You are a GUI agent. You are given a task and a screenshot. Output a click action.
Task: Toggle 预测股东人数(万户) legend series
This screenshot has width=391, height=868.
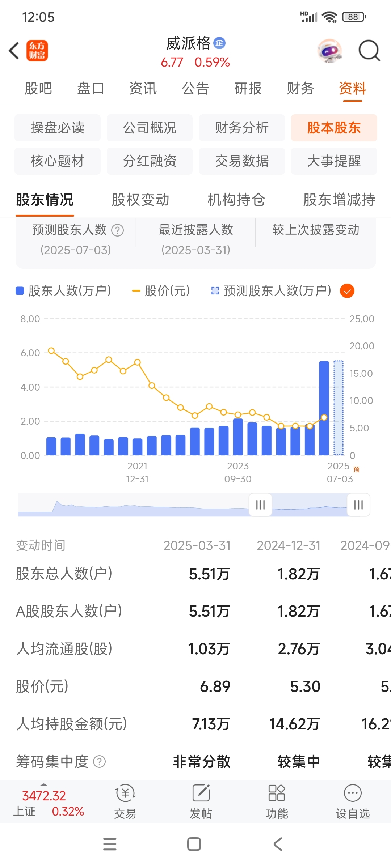point(272,291)
